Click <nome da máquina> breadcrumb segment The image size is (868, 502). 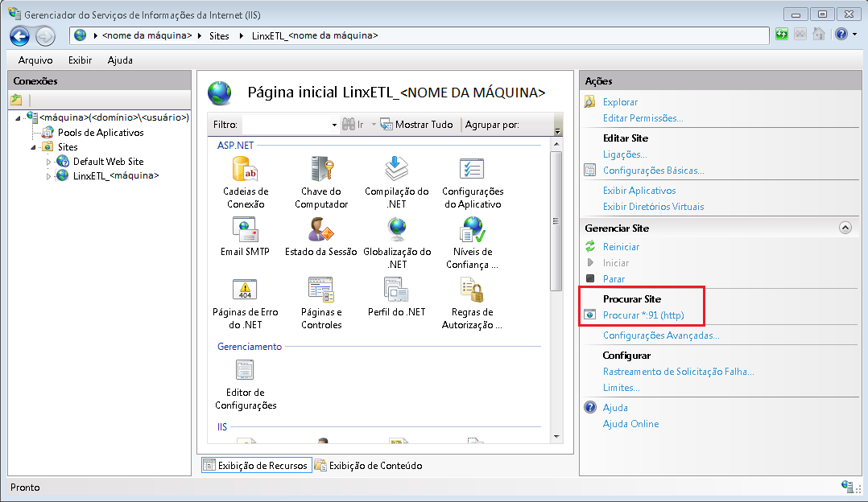pyautogui.click(x=147, y=35)
